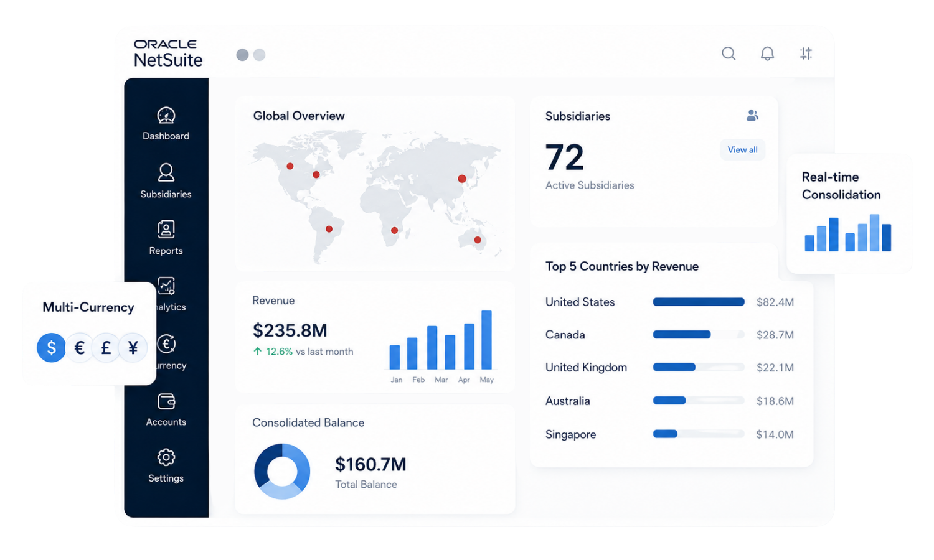Viewport: 934px width, 560px height.
Task: Go to Subsidiaries in the sidebar
Action: (x=166, y=180)
